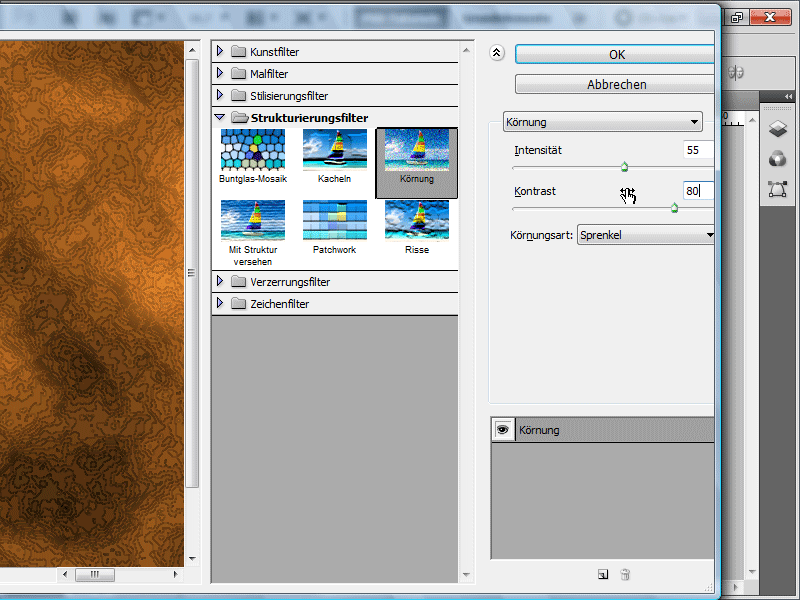Add a new effect layer
Screen dimensions: 800x600
click(x=603, y=574)
